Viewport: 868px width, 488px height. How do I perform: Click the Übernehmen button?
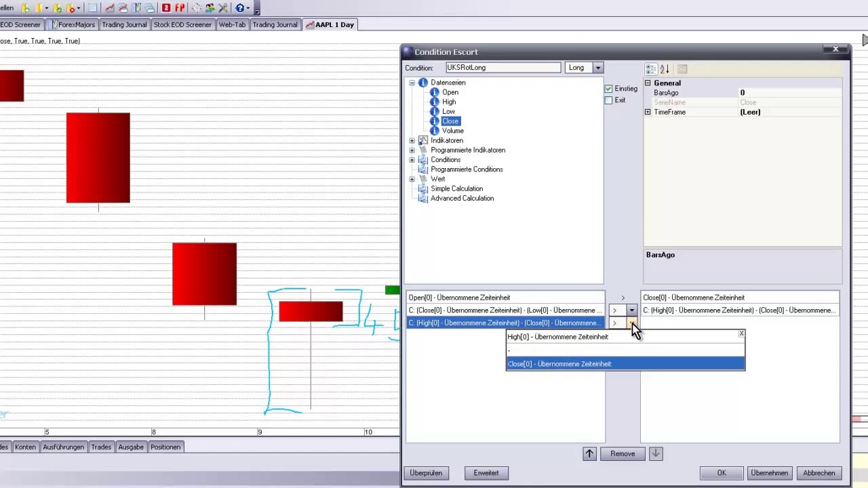coord(770,473)
